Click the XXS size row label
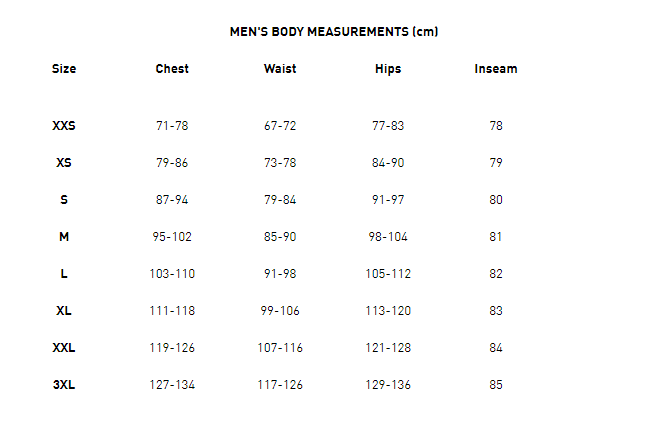 (64, 126)
